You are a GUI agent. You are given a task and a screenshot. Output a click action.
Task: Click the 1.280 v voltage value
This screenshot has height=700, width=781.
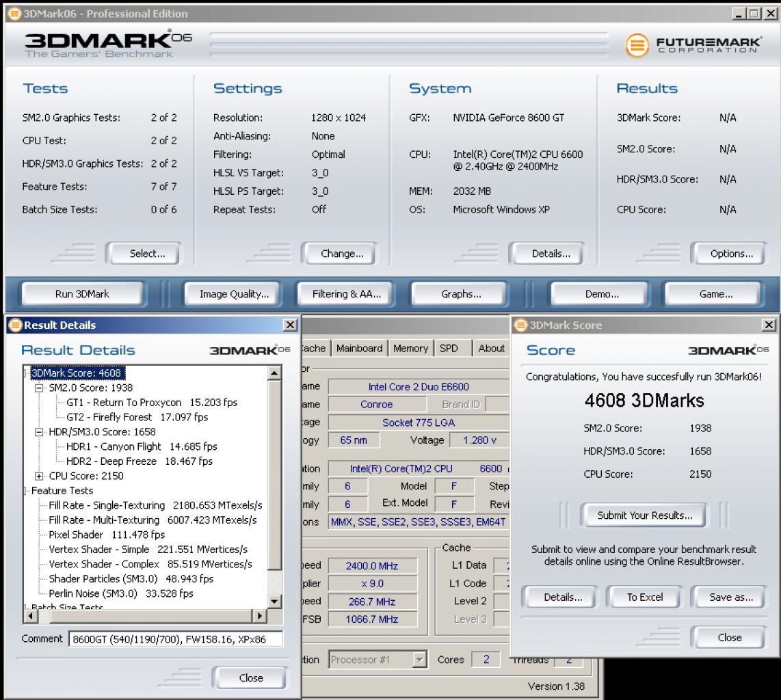[479, 440]
